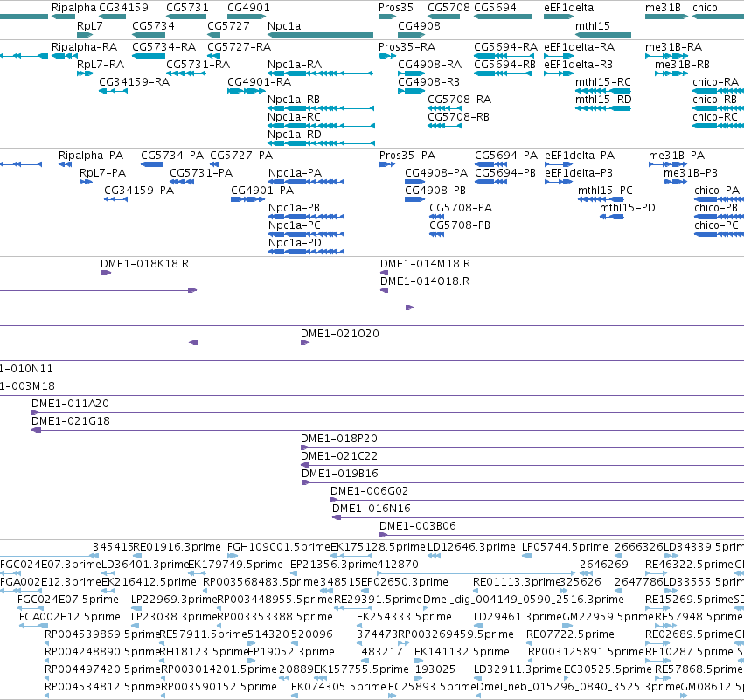744x700 pixels.
Task: Click the LD12646.3prime EST label
Action: (x=471, y=547)
